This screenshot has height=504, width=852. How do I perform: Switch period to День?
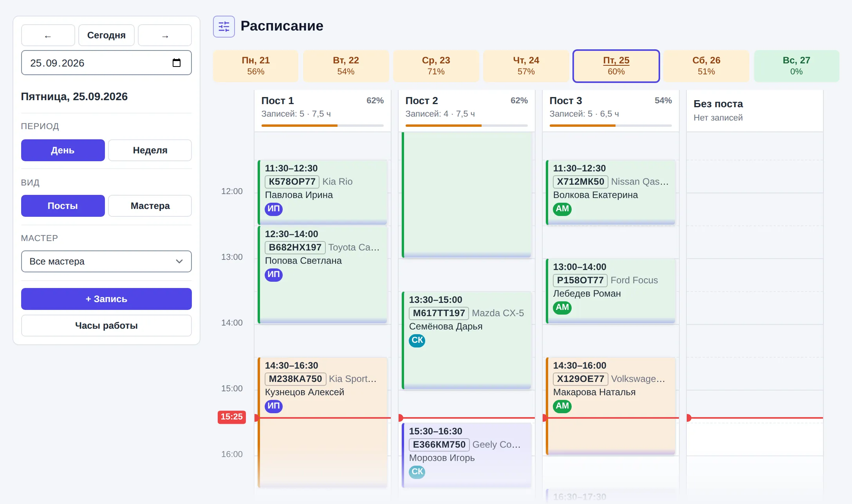63,150
